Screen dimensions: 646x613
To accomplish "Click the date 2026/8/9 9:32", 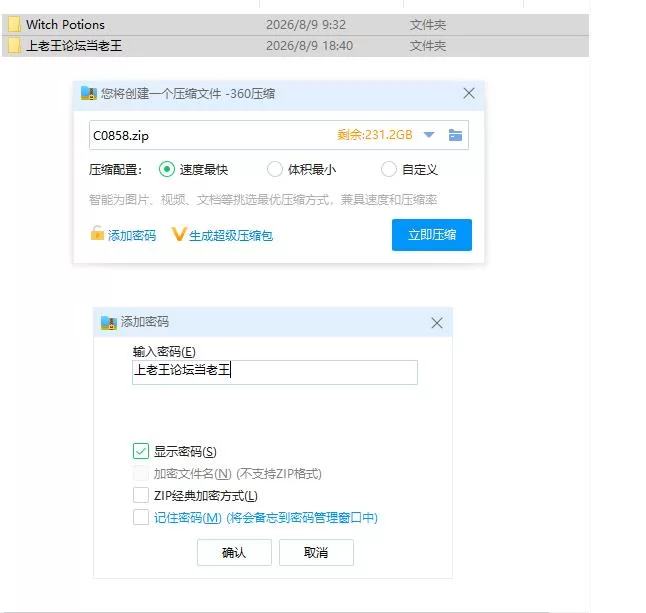I will [306, 25].
